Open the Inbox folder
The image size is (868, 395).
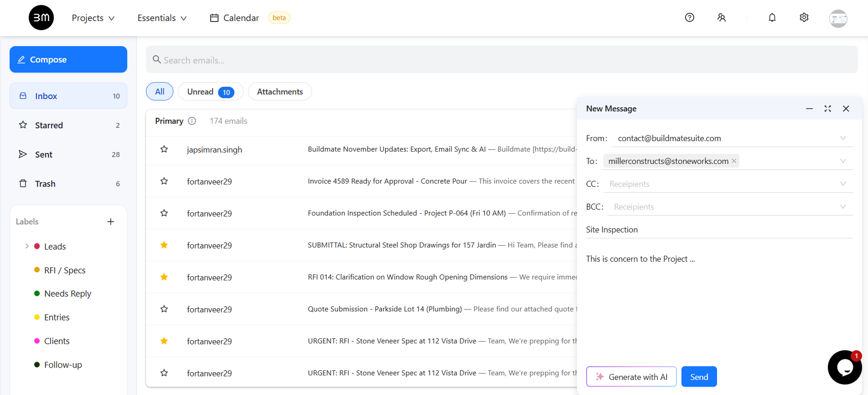(68, 96)
